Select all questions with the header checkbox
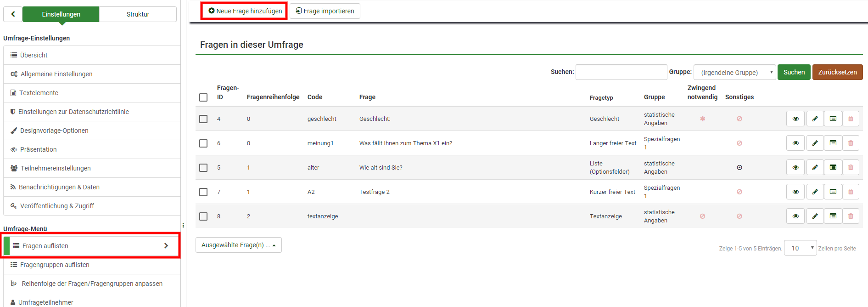Viewport: 868px width, 307px height. pyautogui.click(x=203, y=97)
